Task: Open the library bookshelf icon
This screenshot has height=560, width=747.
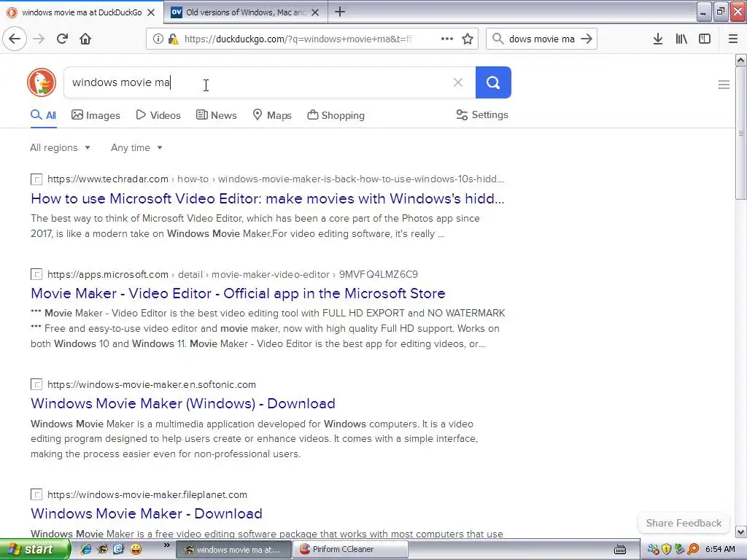Action: pos(681,39)
